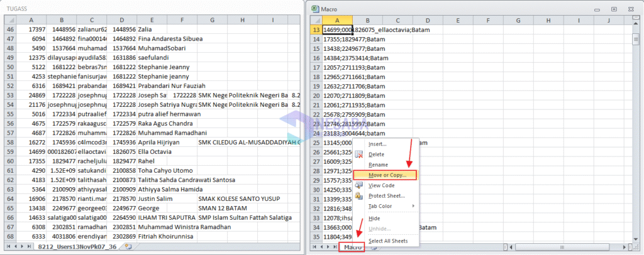Select column B header in TUGASS window
Screen dimensions: 644x255
click(x=62, y=19)
